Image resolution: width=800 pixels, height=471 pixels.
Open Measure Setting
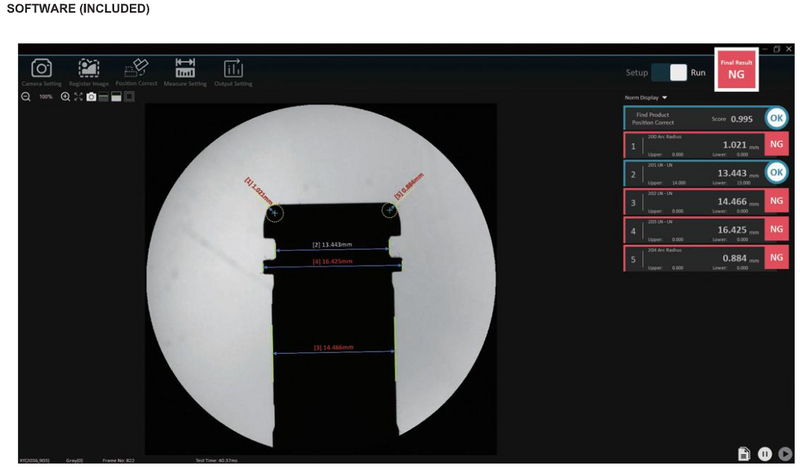click(x=185, y=70)
